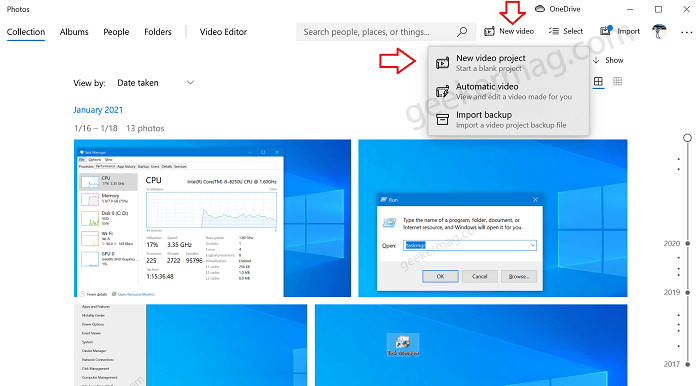The image size is (700, 386).
Task: Jump to 2019 on the timeline
Action: (x=677, y=292)
